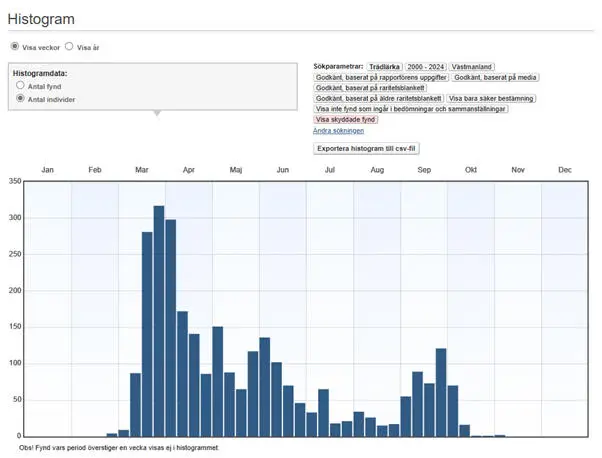
Task: Click the 'Okt' month label on chart
Action: click(x=471, y=170)
